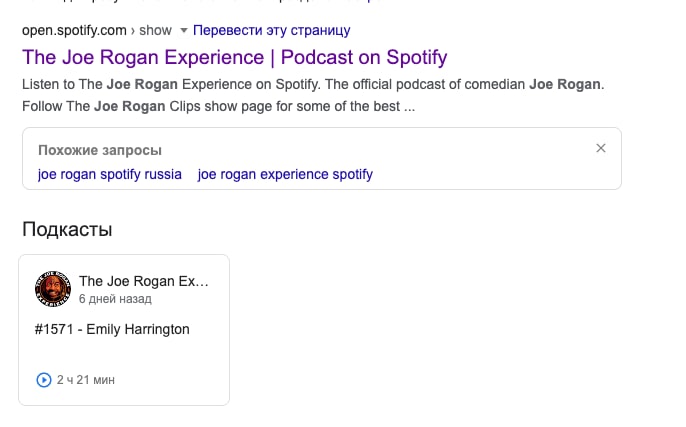Click the Похожие запросы heading label

click(99, 150)
